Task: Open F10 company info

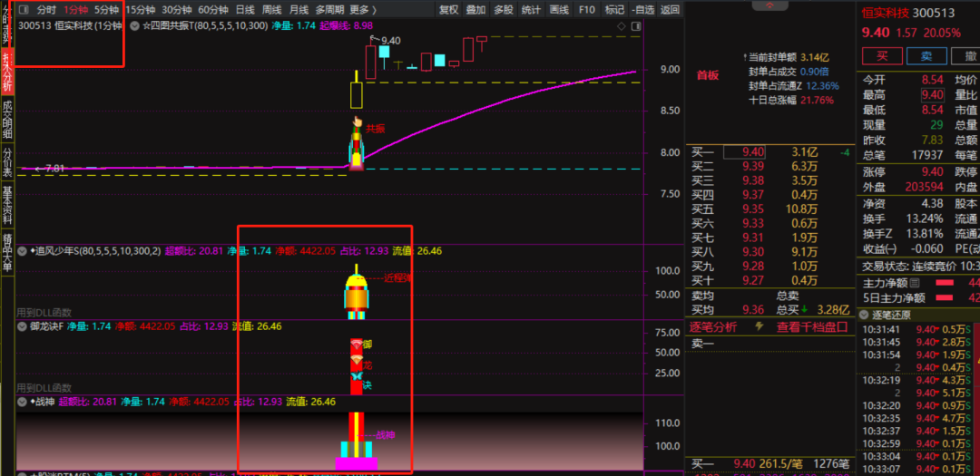Action: pos(587,9)
